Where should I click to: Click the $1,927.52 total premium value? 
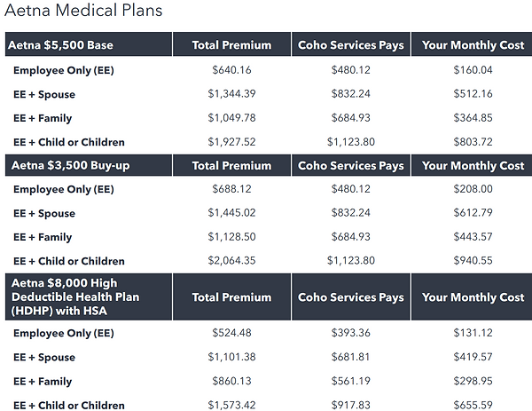click(231, 141)
